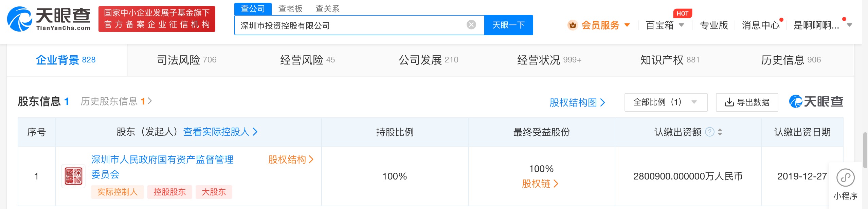Viewport: 868px width, 209px height.
Task: Open the 历史信息 906 tab
Action: (791, 60)
